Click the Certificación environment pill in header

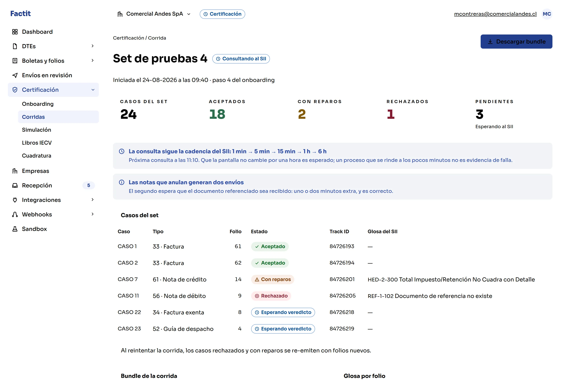tap(222, 14)
